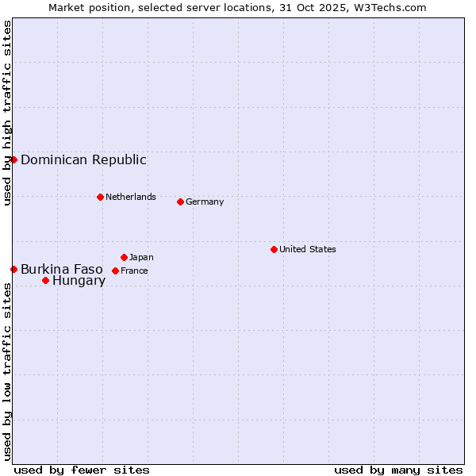Click the red Dominican Republic data point
Viewport: 476px width, 476px height.
coord(13,159)
